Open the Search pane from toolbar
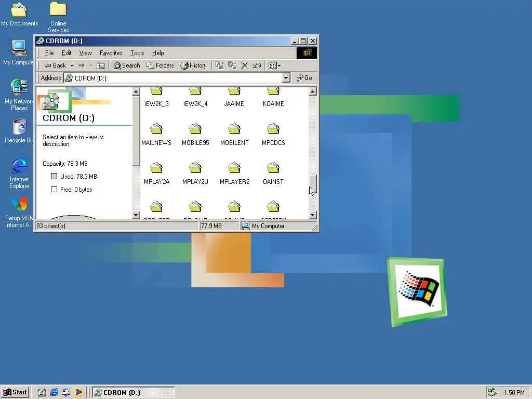The width and height of the screenshot is (532, 399). [126, 65]
